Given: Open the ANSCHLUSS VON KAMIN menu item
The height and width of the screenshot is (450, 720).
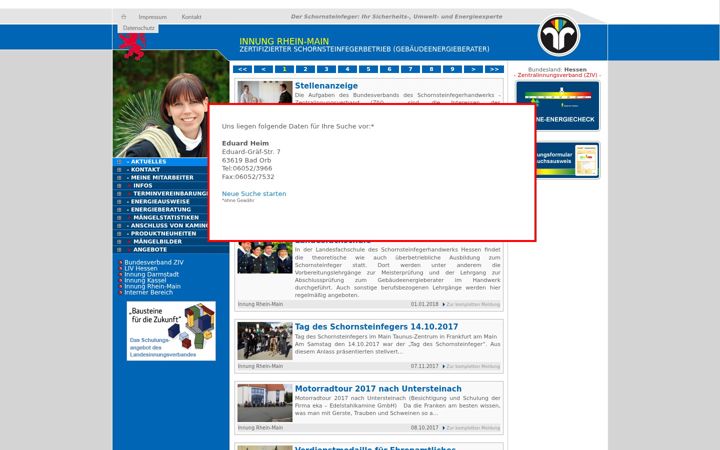Looking at the screenshot, I should (x=169, y=225).
